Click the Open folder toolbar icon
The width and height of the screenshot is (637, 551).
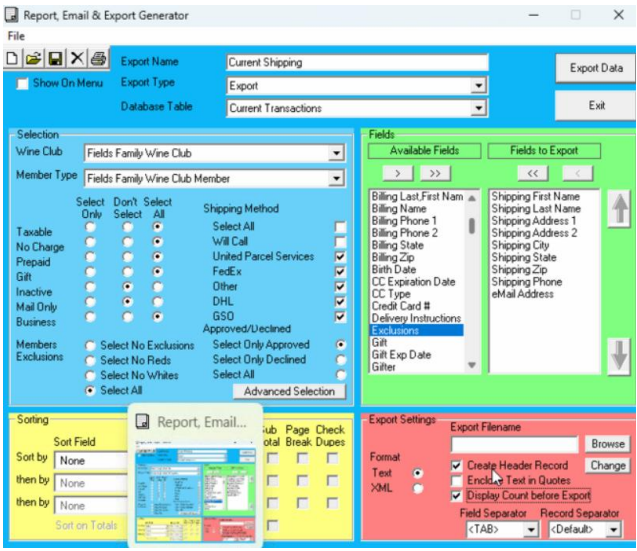tap(34, 59)
